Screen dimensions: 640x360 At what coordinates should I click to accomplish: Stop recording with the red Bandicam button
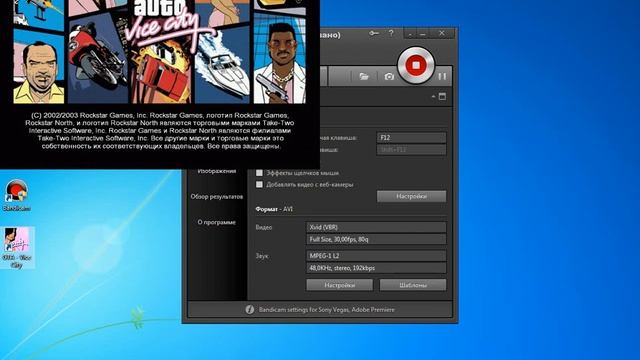(x=416, y=65)
